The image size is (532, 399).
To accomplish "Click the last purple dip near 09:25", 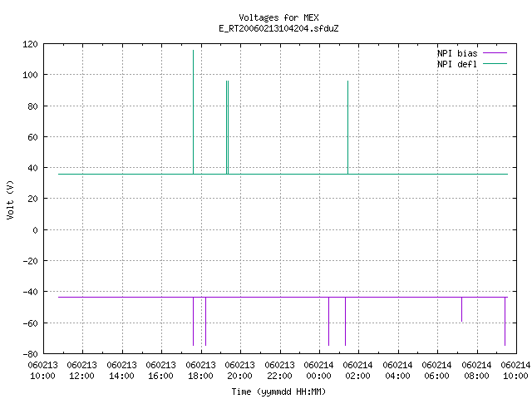I will 505,322.
